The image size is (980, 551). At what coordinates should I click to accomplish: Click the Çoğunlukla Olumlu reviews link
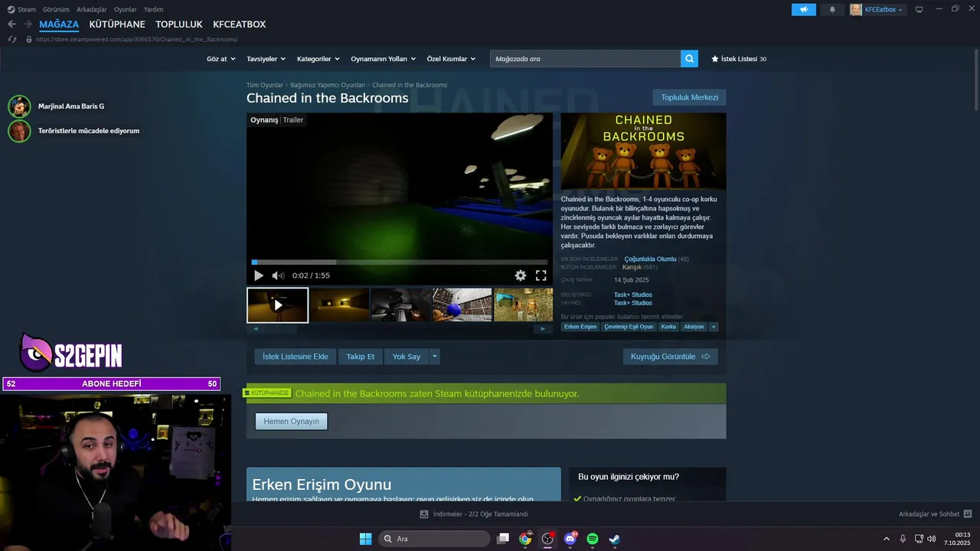tap(650, 259)
